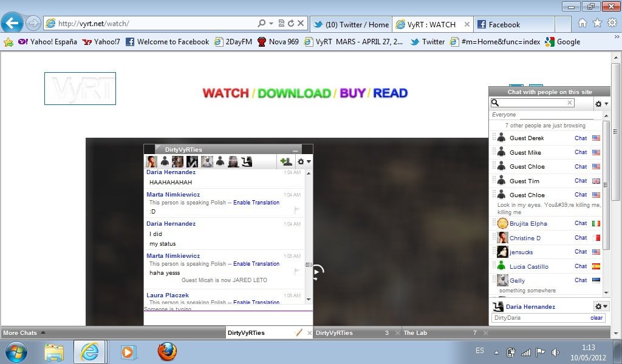Open Daria Hernandez profile settings gear
Image resolution: width=622 pixels, height=364 pixels.
point(601,306)
